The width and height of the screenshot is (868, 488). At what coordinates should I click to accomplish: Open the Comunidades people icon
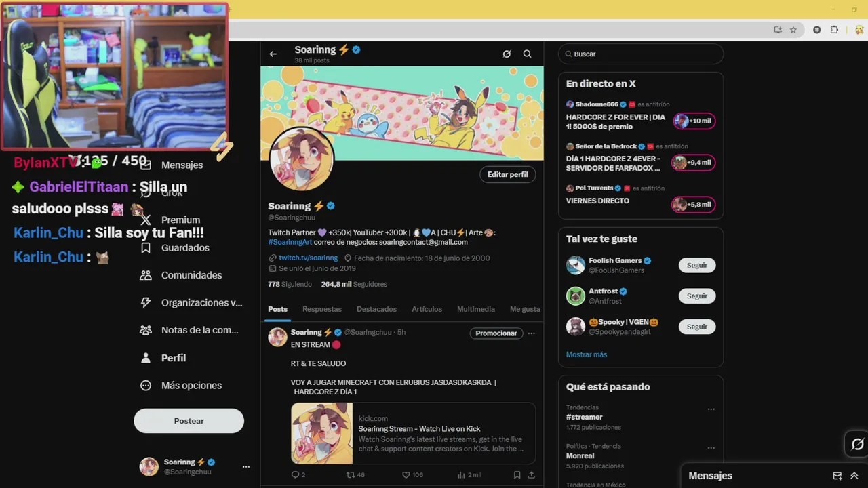pyautogui.click(x=146, y=275)
